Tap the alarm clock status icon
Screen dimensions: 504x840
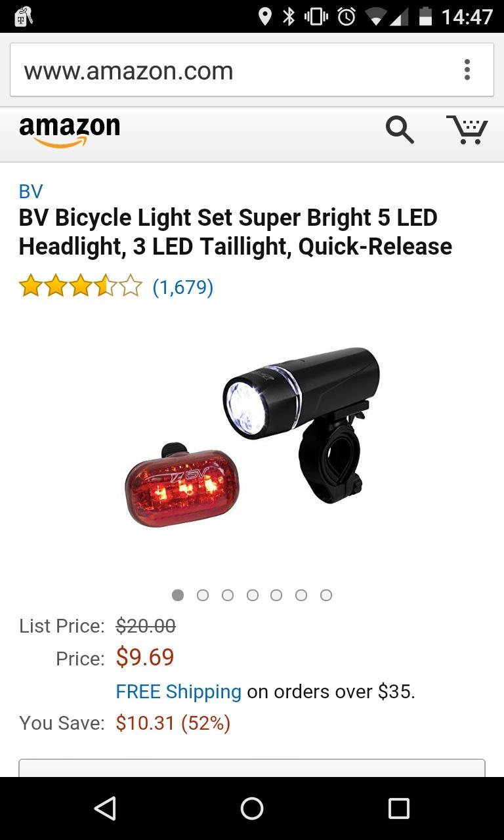pos(346,16)
